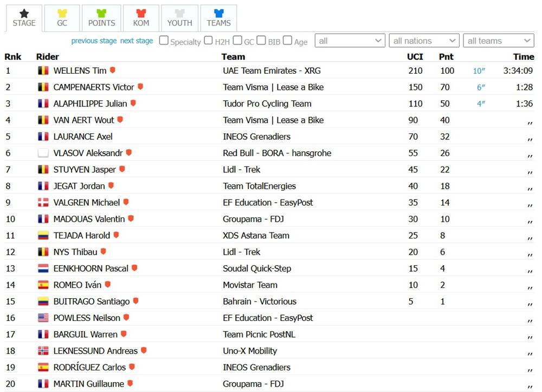542x392 pixels.
Task: Click the orange badge beside WELLENS Tim
Action: (112, 70)
